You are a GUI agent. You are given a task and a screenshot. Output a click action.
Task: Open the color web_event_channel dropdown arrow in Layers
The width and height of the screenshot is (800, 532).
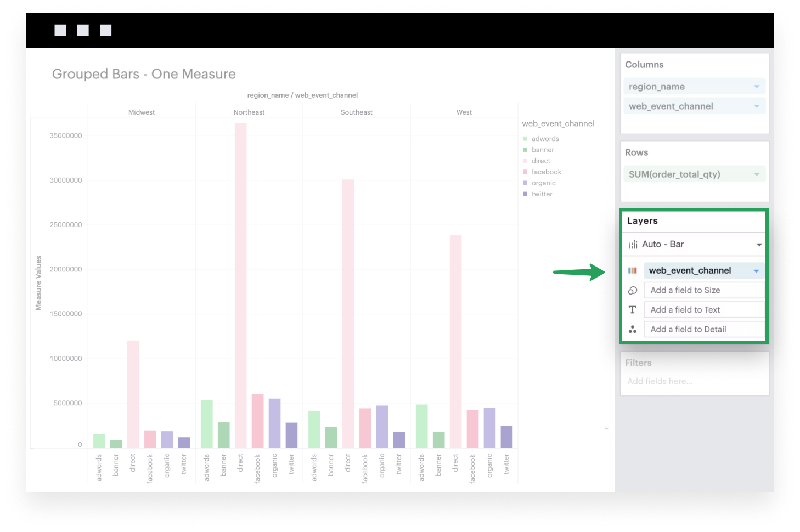756,271
